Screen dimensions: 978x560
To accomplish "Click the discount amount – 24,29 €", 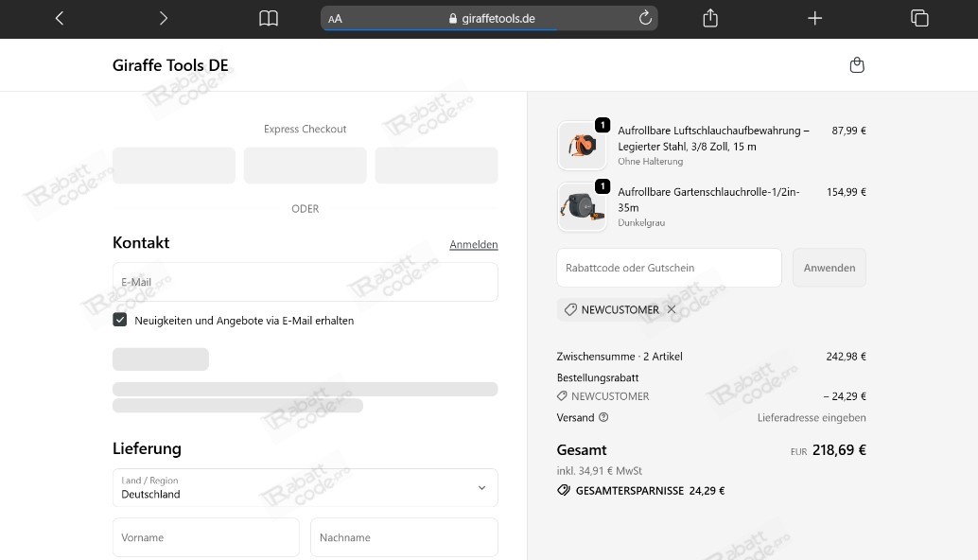I will pyautogui.click(x=845, y=396).
